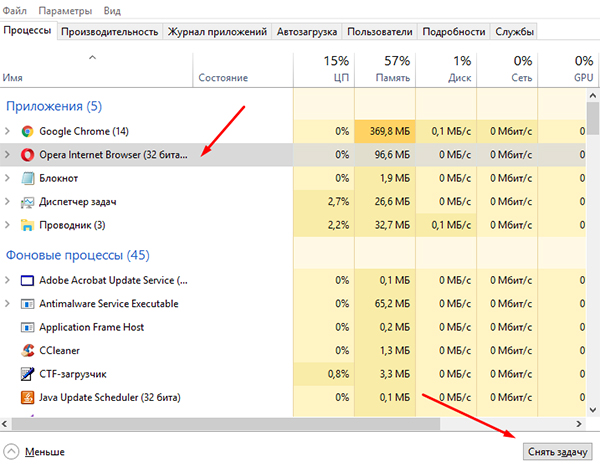Image resolution: width=600 pixels, height=467 pixels.
Task: Click the Opera Internet Browser icon
Action: pyautogui.click(x=27, y=155)
